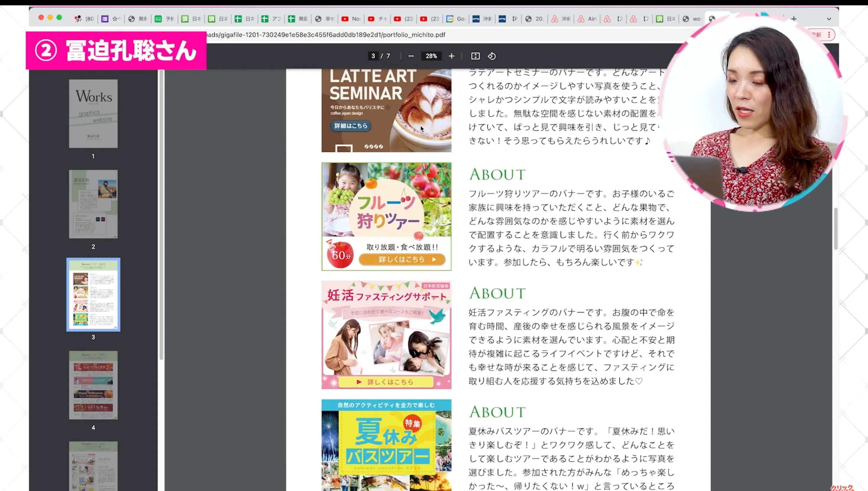
Task: Expand the tab search dropdown arrow
Action: coord(829,19)
